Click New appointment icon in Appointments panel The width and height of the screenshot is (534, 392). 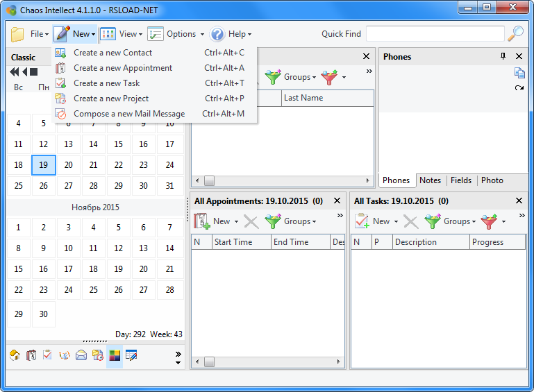click(202, 221)
